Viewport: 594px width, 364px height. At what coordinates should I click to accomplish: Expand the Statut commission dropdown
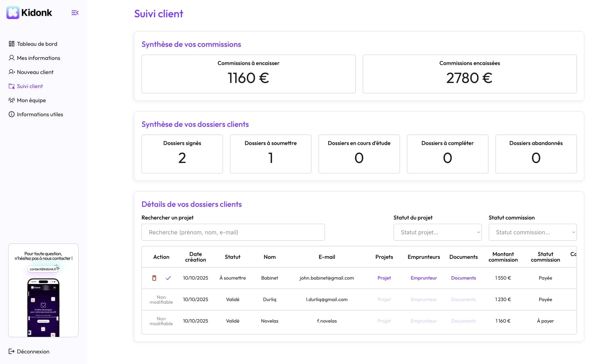coord(532,232)
